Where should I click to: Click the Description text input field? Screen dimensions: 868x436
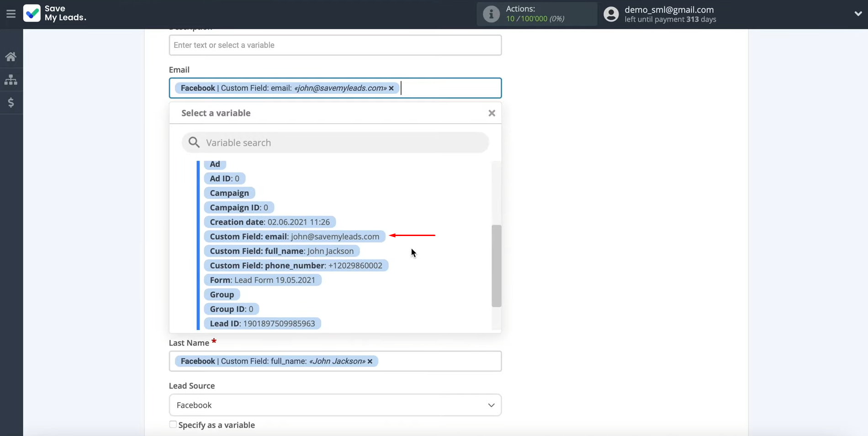coord(335,45)
